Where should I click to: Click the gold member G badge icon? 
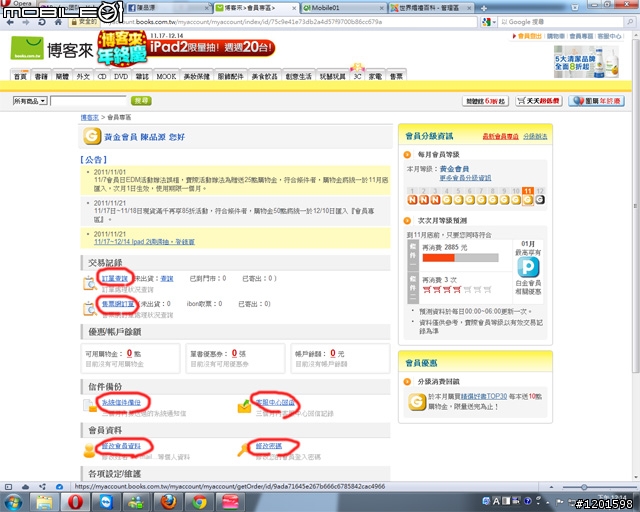click(x=92, y=136)
